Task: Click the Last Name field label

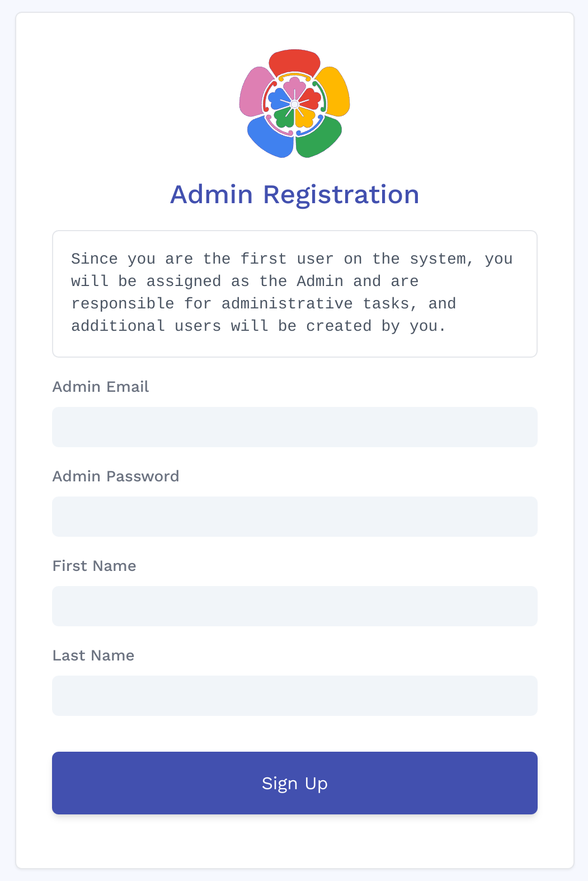Action: [x=93, y=655]
